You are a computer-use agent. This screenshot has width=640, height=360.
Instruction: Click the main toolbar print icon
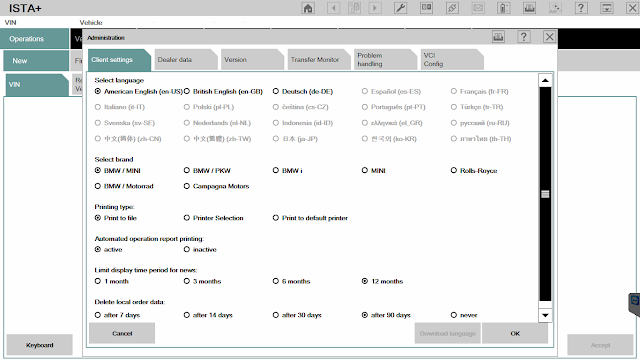click(529, 8)
